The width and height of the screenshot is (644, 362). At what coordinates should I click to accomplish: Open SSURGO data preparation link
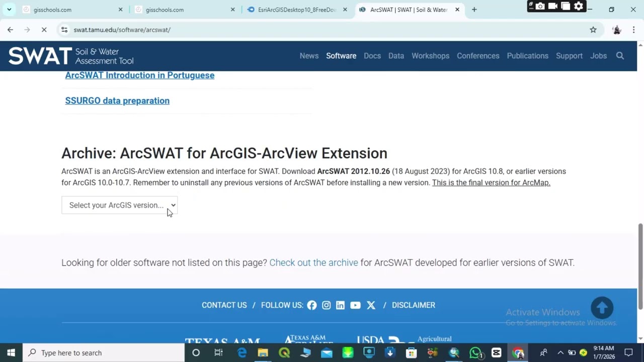click(117, 101)
